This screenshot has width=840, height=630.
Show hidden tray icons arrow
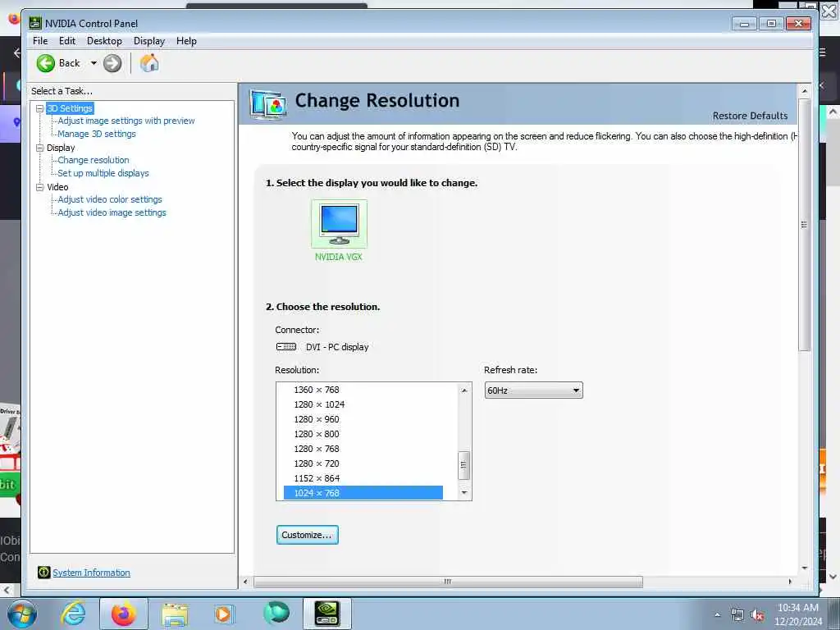pos(717,615)
